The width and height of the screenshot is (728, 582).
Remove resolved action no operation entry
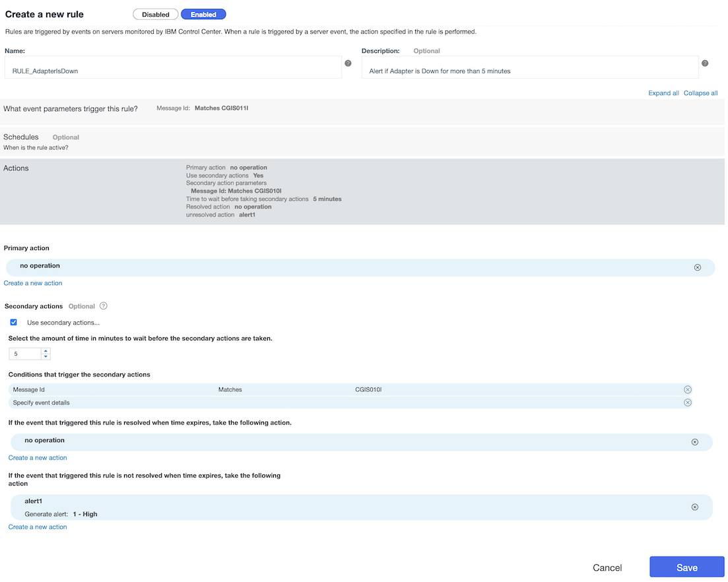(x=694, y=442)
